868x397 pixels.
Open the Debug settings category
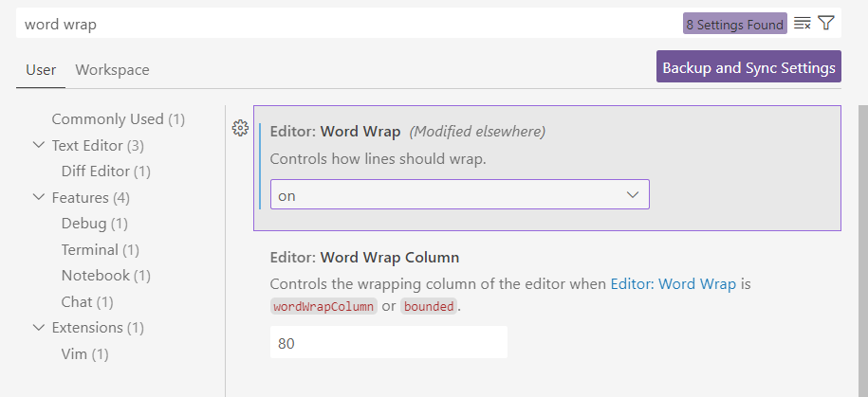(x=94, y=224)
